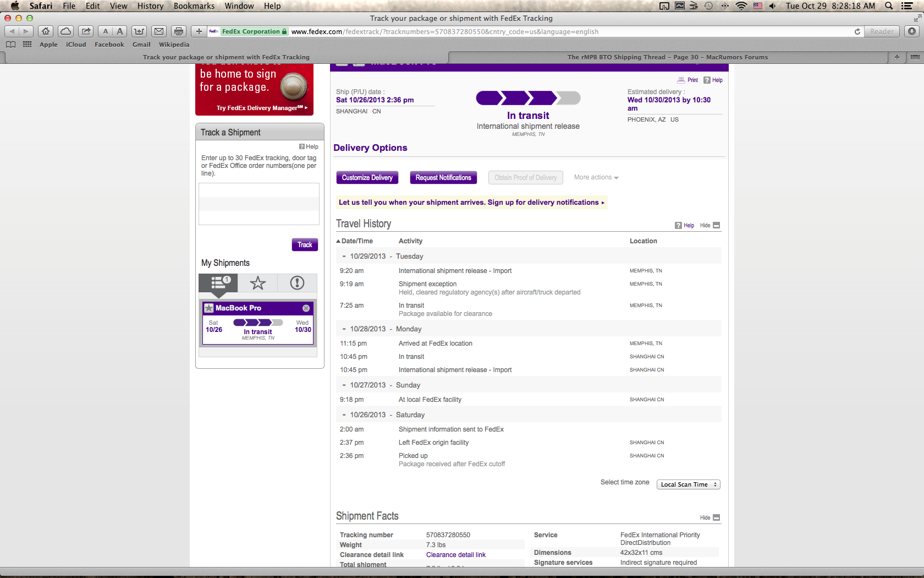This screenshot has height=578, width=924.
Task: Click the main In transit progress indicator
Action: (528, 99)
